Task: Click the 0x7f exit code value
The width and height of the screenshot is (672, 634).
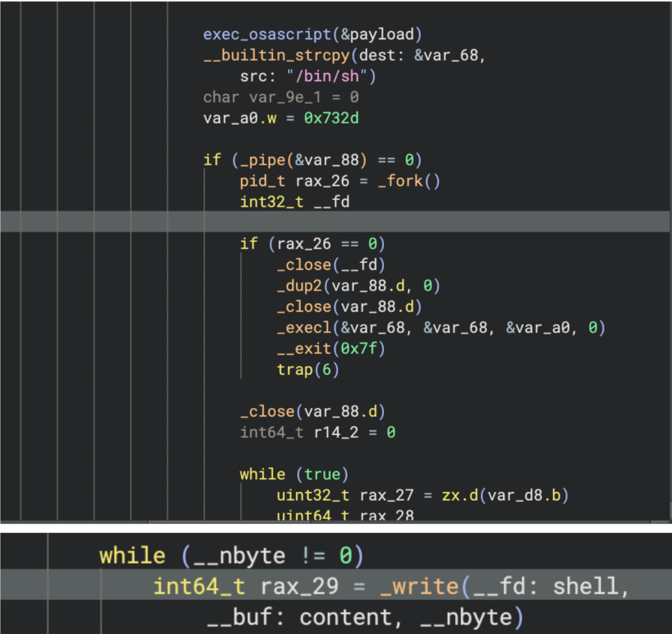Action: coord(359,349)
